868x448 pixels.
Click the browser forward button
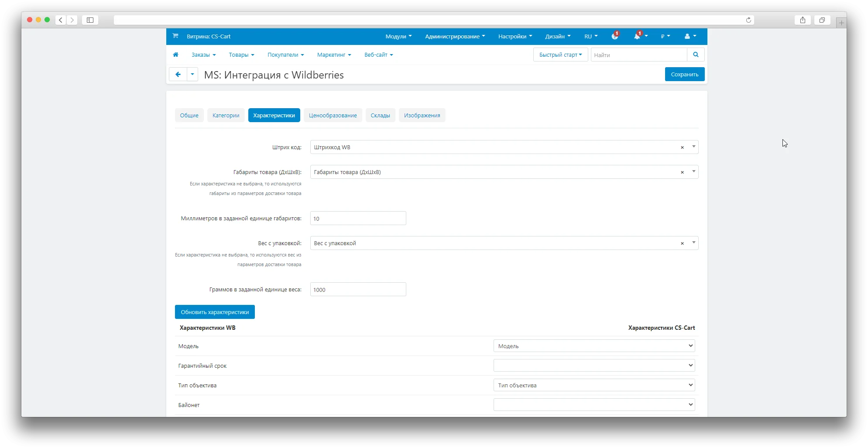72,20
